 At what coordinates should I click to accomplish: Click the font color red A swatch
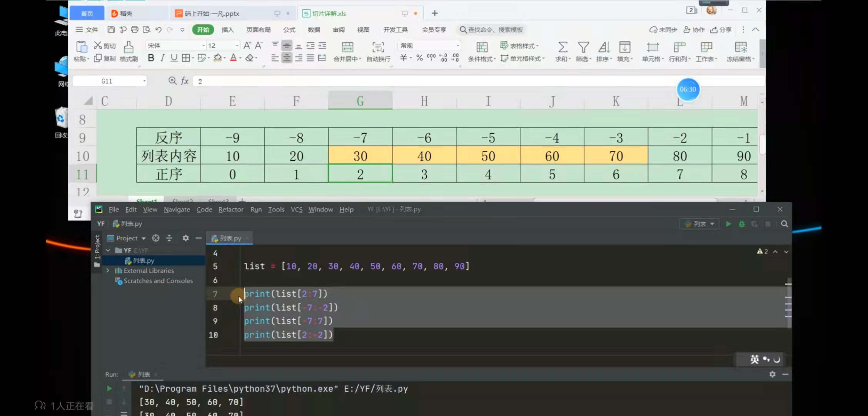pos(233,58)
